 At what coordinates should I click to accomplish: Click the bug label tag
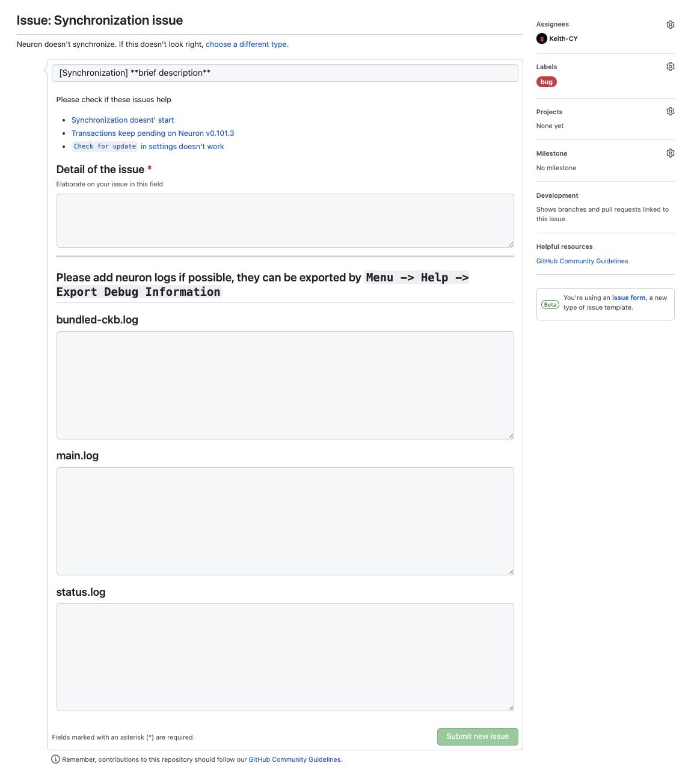[x=547, y=82]
